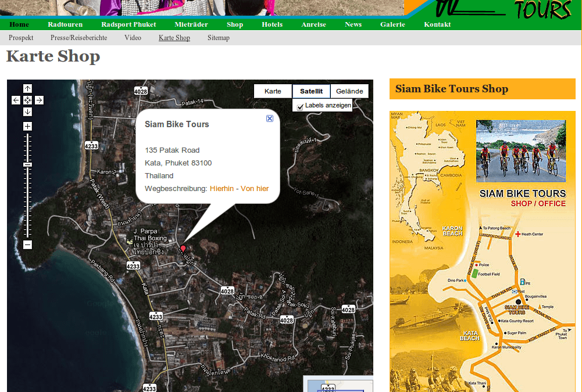Click the Pakbang Rd label on map

pyautogui.click(x=103, y=271)
